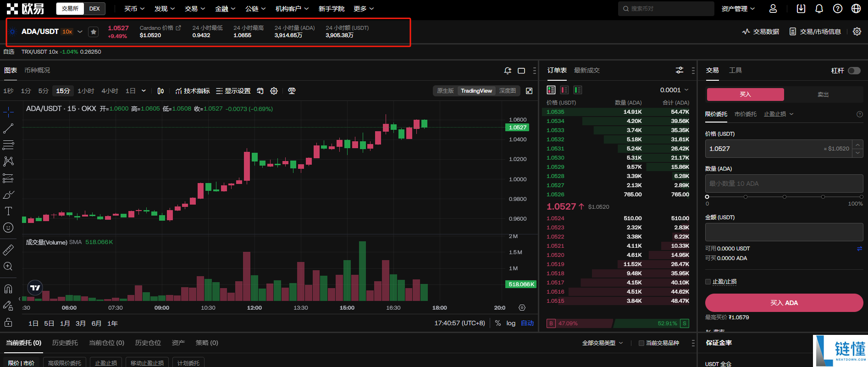Switch to the 历史委托 tab

click(x=65, y=343)
